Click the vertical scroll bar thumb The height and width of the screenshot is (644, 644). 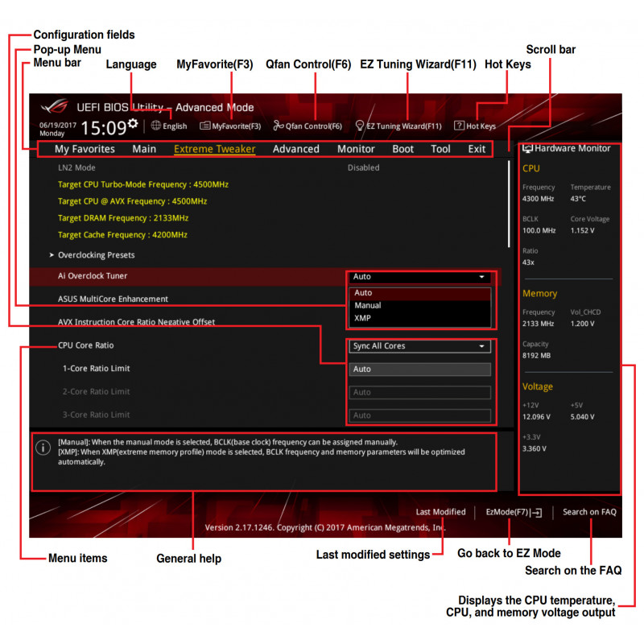click(509, 204)
